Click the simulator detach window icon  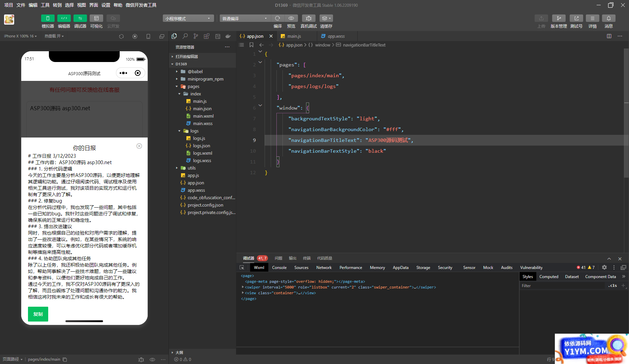[162, 36]
